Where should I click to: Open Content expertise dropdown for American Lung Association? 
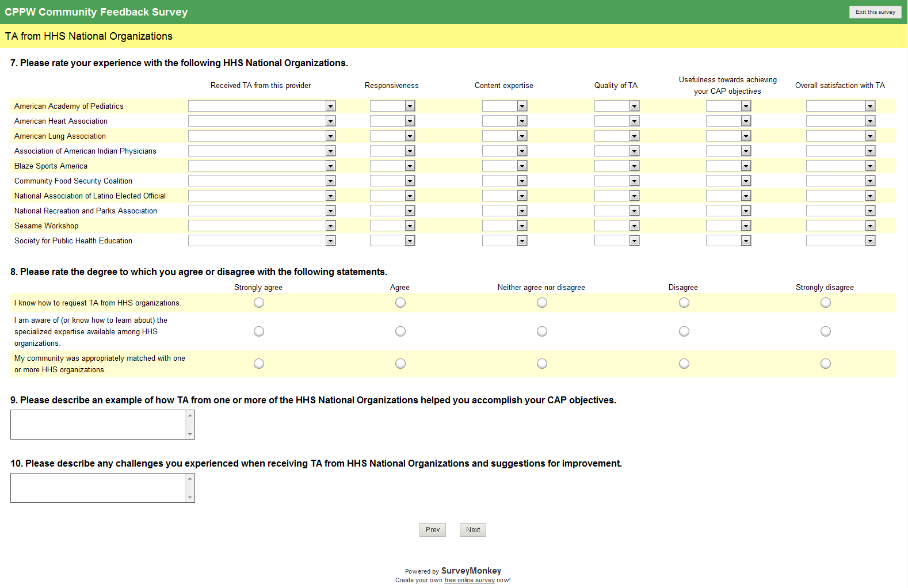point(504,136)
